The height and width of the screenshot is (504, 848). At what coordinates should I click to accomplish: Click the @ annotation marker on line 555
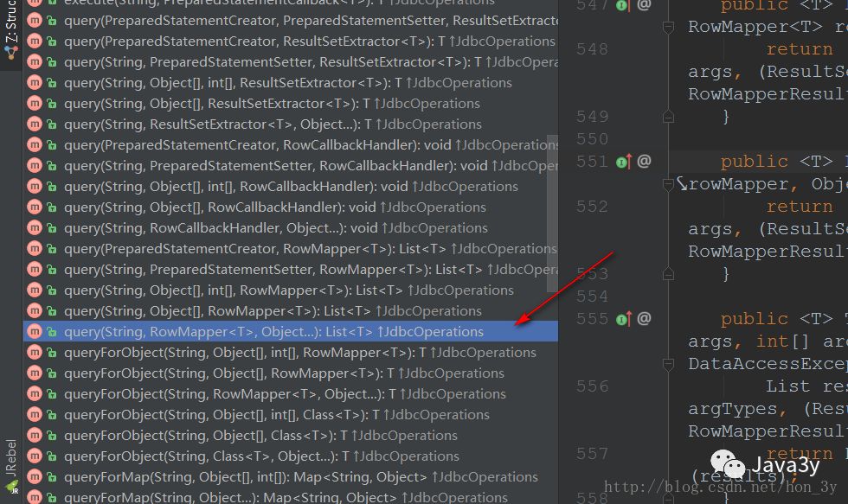tap(644, 318)
